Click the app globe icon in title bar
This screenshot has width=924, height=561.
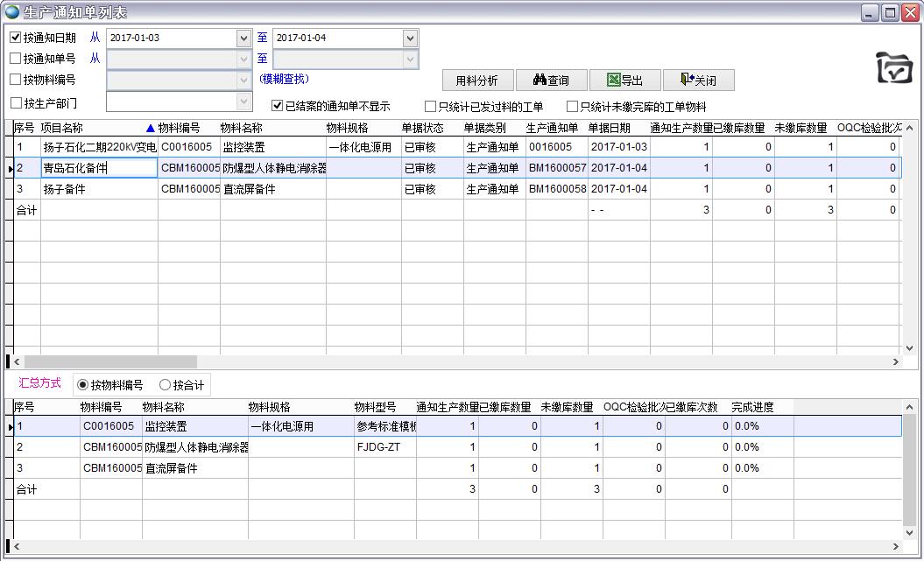[x=11, y=12]
